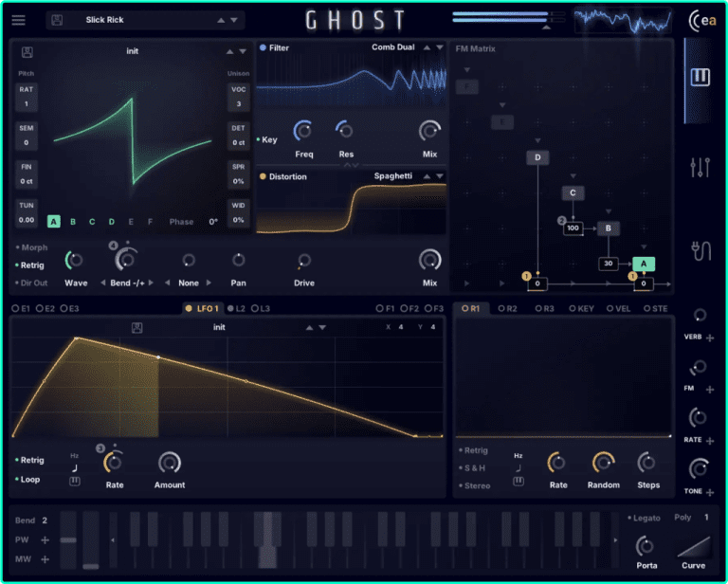Image resolution: width=728 pixels, height=584 pixels.
Task: Switch None mode left arrow
Action: click(167, 283)
